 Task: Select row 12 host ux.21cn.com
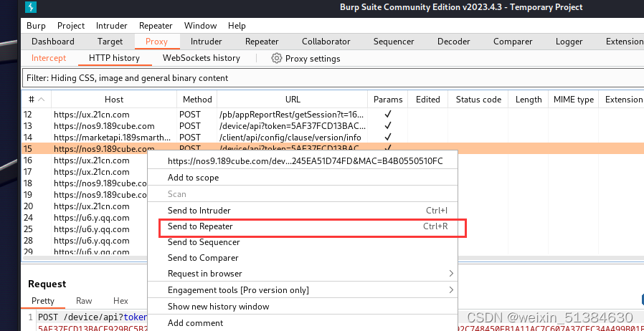92,115
